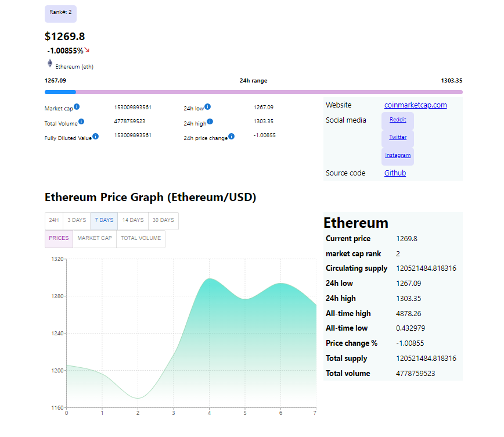The width and height of the screenshot is (504, 437).
Task: Click the Circulating supply value in table
Action: [426, 268]
